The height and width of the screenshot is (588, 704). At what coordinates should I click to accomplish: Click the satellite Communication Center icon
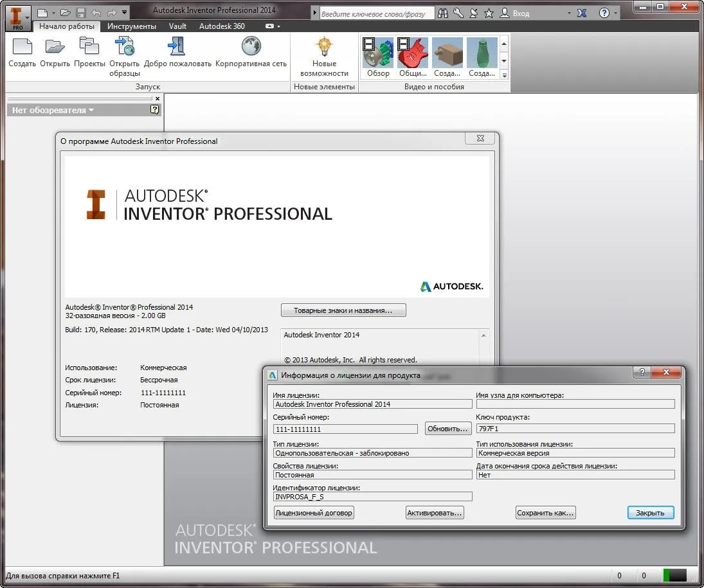(x=474, y=13)
